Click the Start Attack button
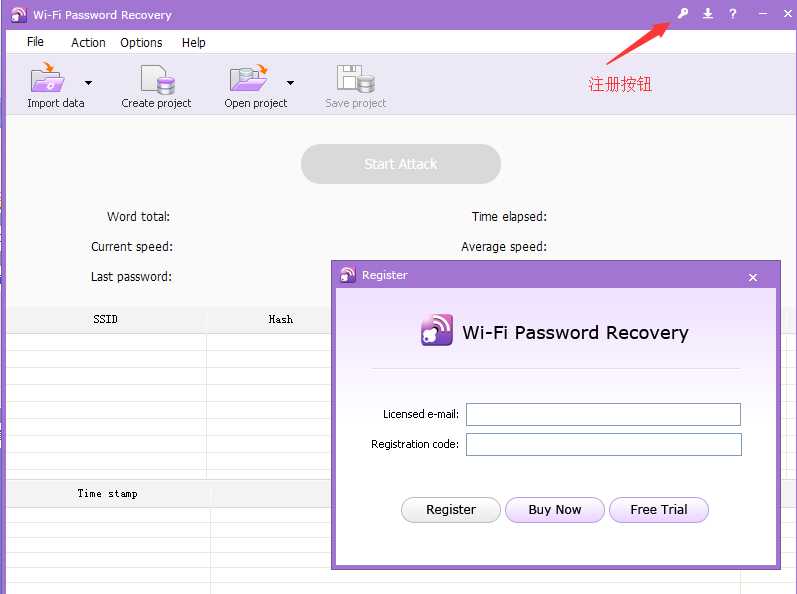Image resolution: width=797 pixels, height=594 pixels. point(401,164)
